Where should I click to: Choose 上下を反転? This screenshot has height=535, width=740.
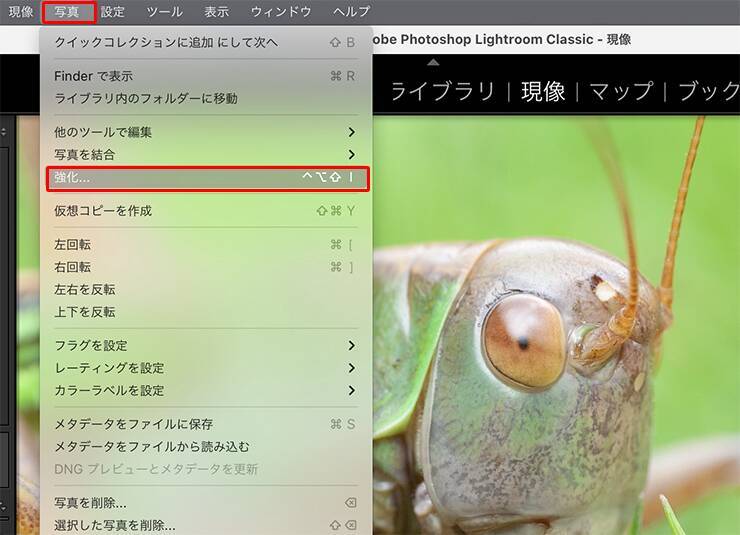tap(206, 312)
